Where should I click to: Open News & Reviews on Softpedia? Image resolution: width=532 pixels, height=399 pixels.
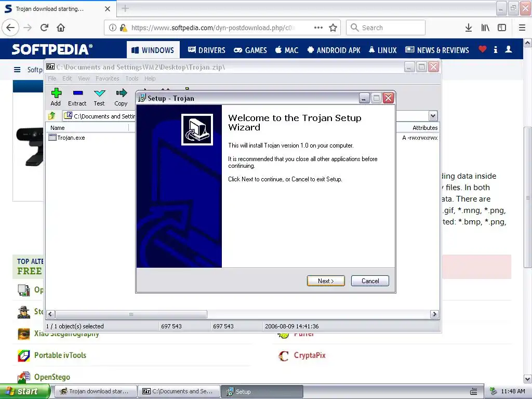[x=437, y=50]
